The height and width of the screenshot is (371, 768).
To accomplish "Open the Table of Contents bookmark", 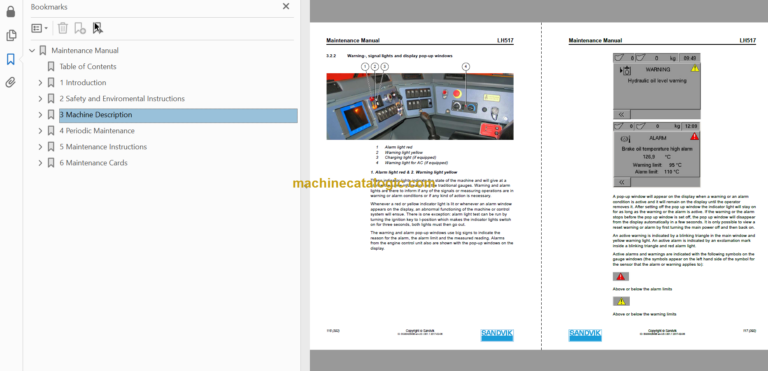I will [x=88, y=67].
